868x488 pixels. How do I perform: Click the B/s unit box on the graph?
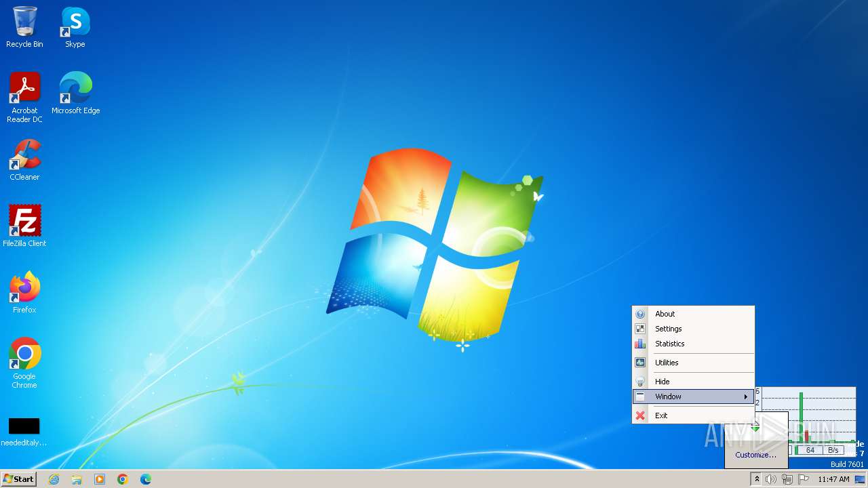[x=833, y=450]
